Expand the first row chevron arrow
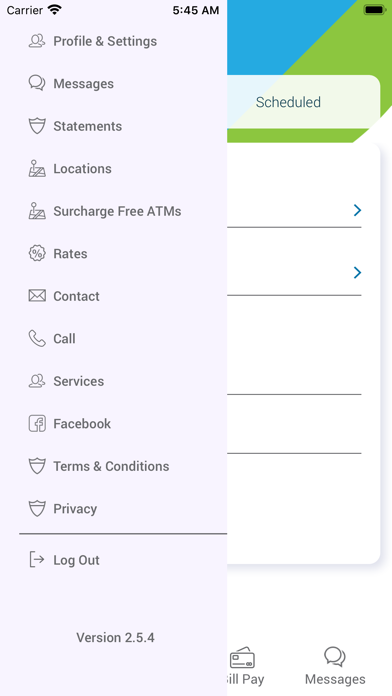Image resolution: width=392 pixels, height=696 pixels. pyautogui.click(x=357, y=210)
